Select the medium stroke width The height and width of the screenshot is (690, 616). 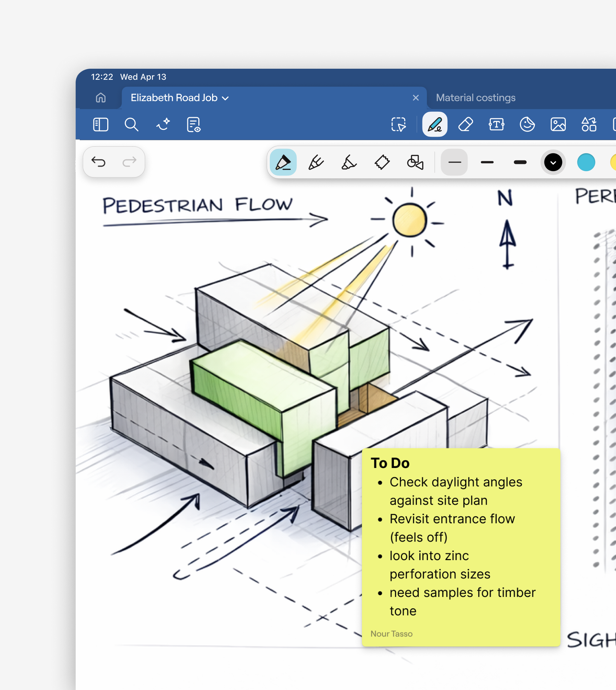(x=487, y=162)
